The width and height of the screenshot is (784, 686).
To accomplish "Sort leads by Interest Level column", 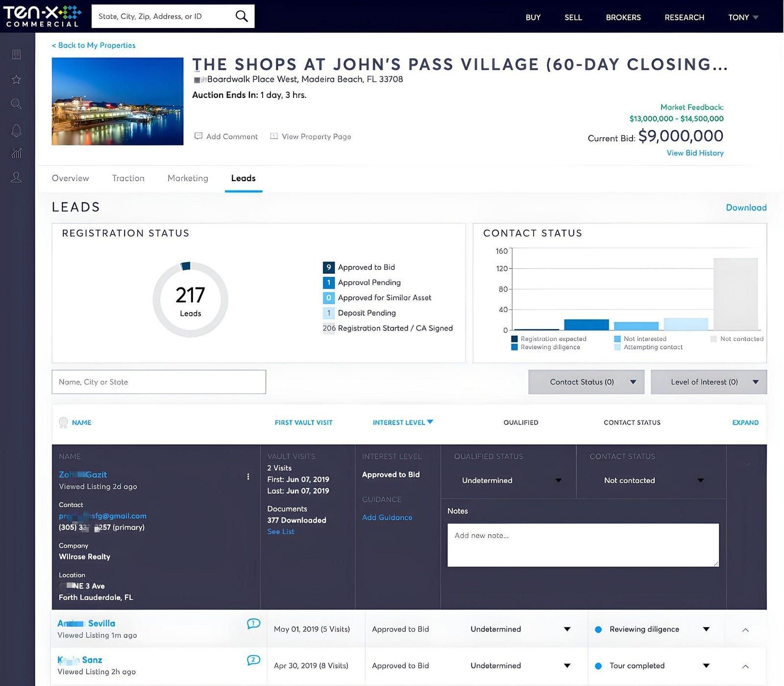I will (x=402, y=422).
